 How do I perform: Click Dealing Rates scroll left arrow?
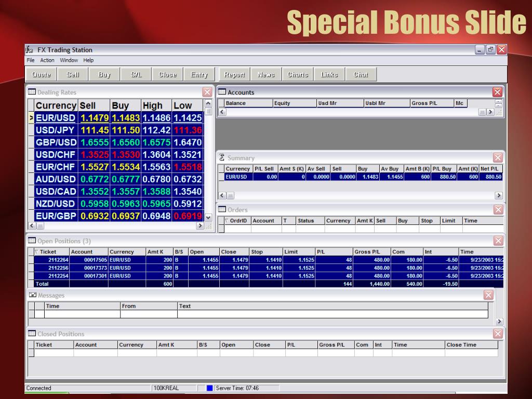point(32,225)
